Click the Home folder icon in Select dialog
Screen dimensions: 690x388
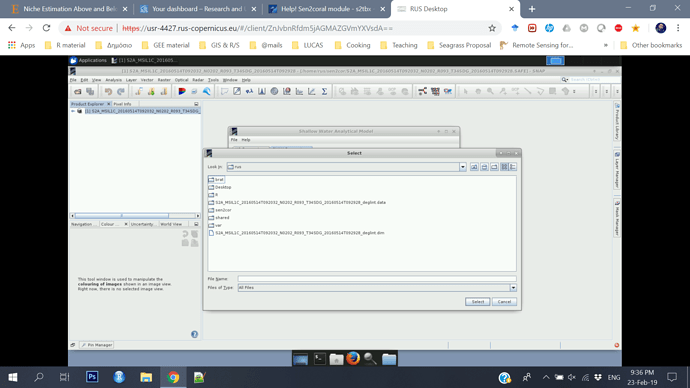[x=484, y=167]
